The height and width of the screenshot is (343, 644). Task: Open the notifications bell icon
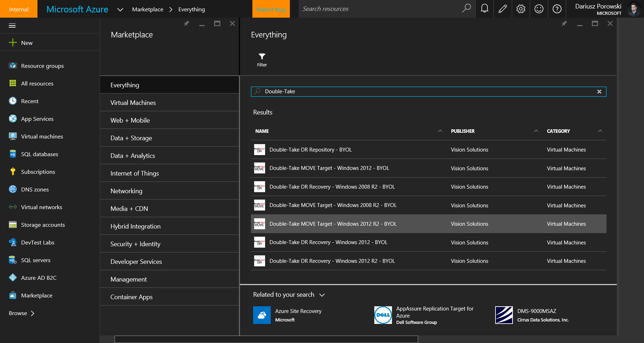[485, 8]
